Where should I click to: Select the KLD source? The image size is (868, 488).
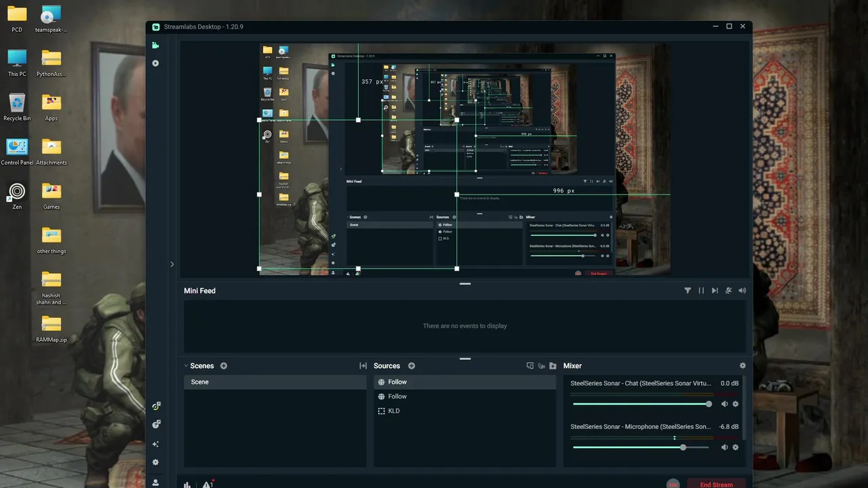pos(465,411)
